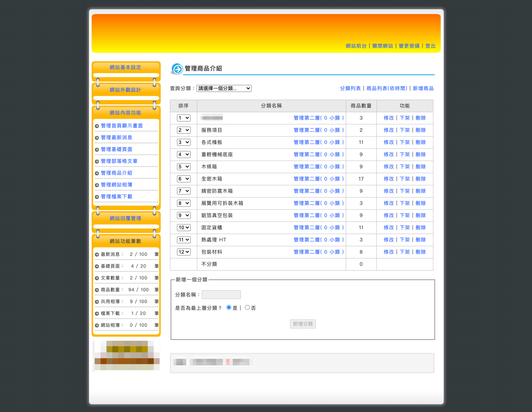532x412 pixels.
Task: Open sort order dropdown for 精密防震木箱
Action: coord(184,191)
